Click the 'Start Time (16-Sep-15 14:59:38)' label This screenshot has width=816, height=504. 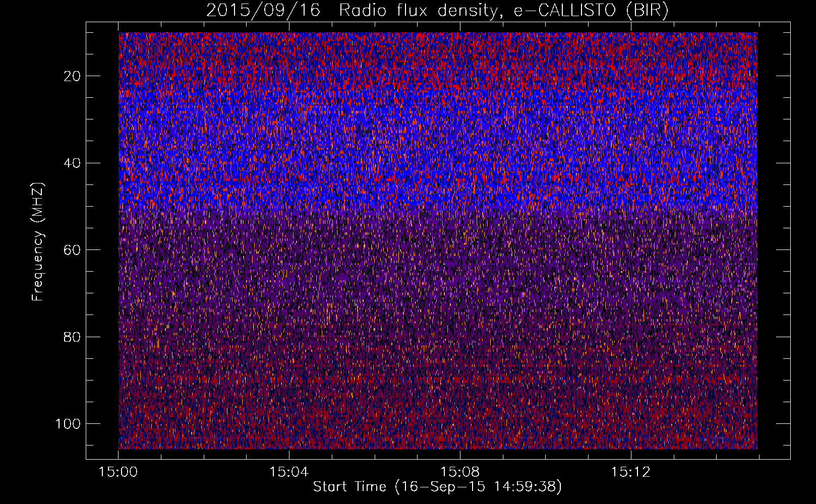coord(437,487)
